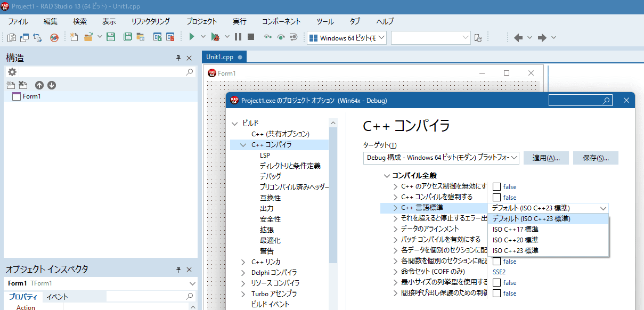Viewport: 644px width, 310px height.
Task: Pin the Object Inspector panel
Action: [x=178, y=270]
